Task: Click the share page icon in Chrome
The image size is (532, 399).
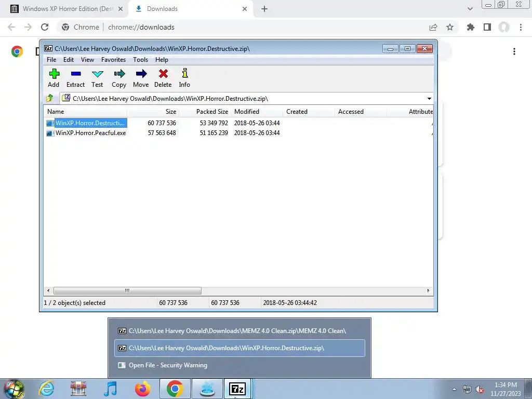Action: point(433,27)
